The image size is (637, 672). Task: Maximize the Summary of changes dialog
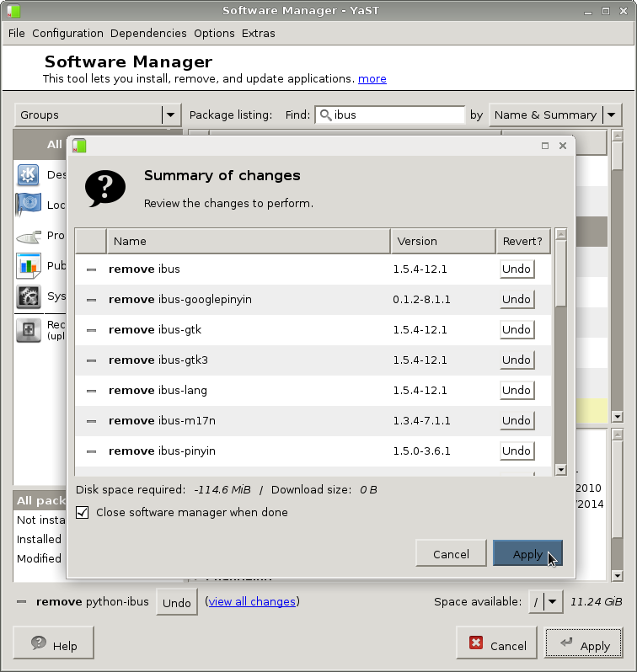click(545, 146)
